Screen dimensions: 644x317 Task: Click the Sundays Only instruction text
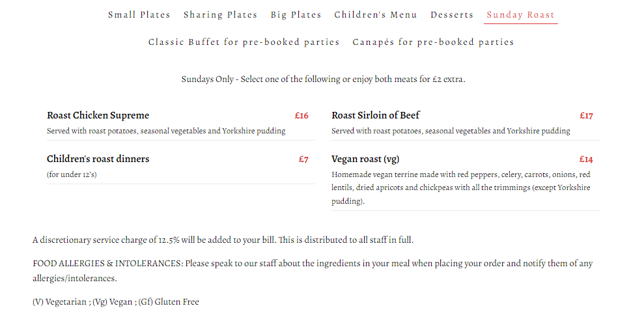(x=323, y=79)
